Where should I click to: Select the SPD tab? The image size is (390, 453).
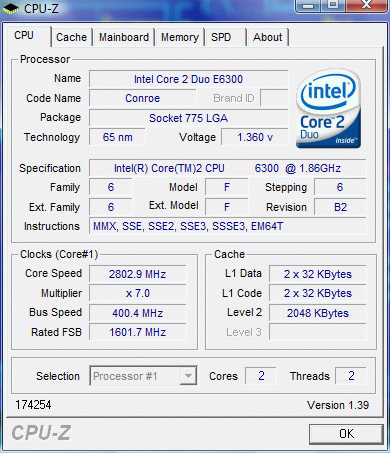point(226,37)
